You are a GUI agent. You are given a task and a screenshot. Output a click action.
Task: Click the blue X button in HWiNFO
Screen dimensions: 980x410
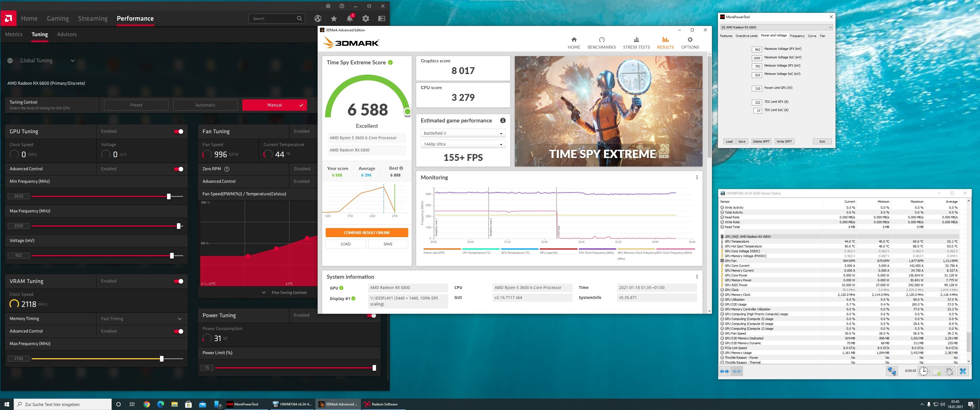tap(963, 371)
